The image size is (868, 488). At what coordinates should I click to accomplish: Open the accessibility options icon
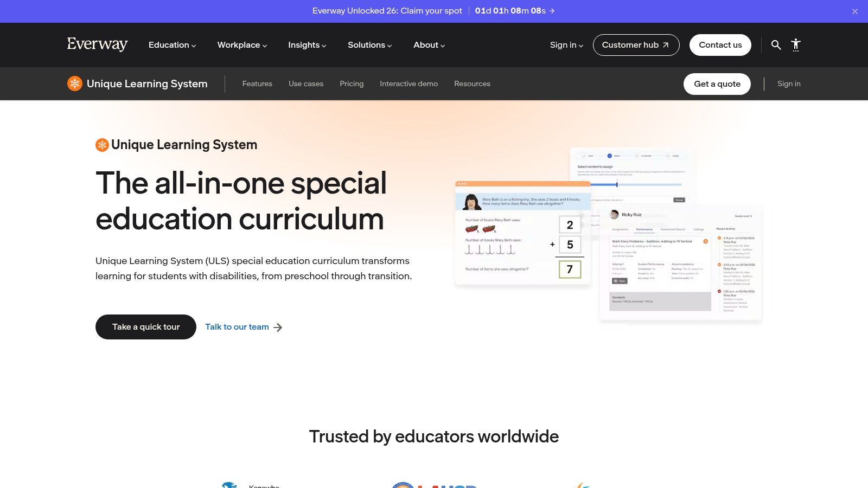pyautogui.click(x=796, y=45)
